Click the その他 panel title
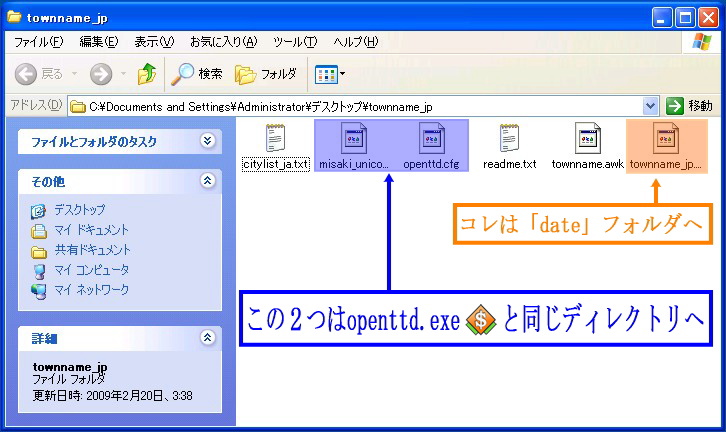This screenshot has height=432, width=726. tap(48, 182)
